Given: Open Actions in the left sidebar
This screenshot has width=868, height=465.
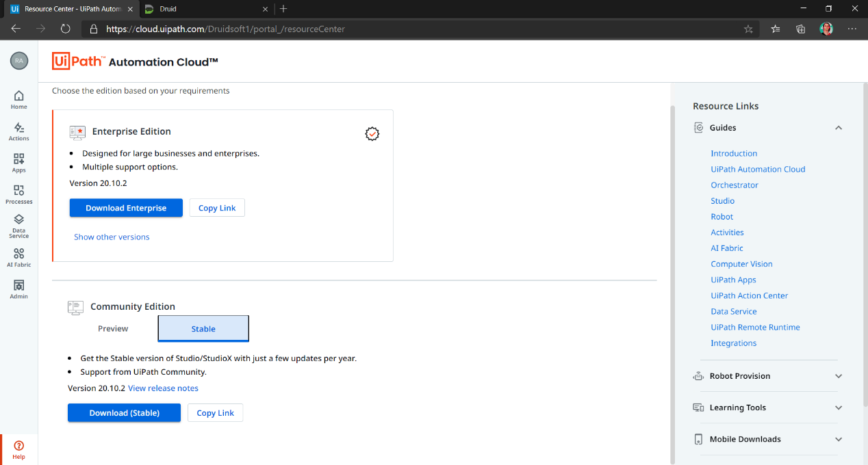Looking at the screenshot, I should (18, 131).
